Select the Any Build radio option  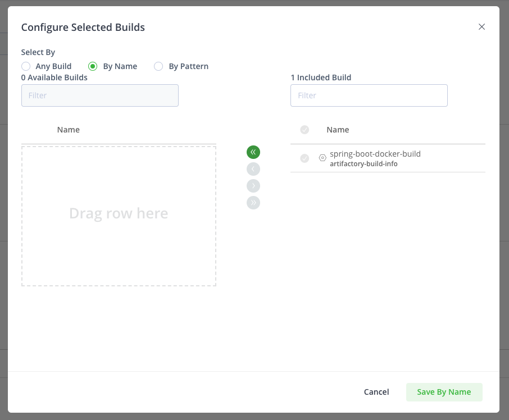pos(26,66)
